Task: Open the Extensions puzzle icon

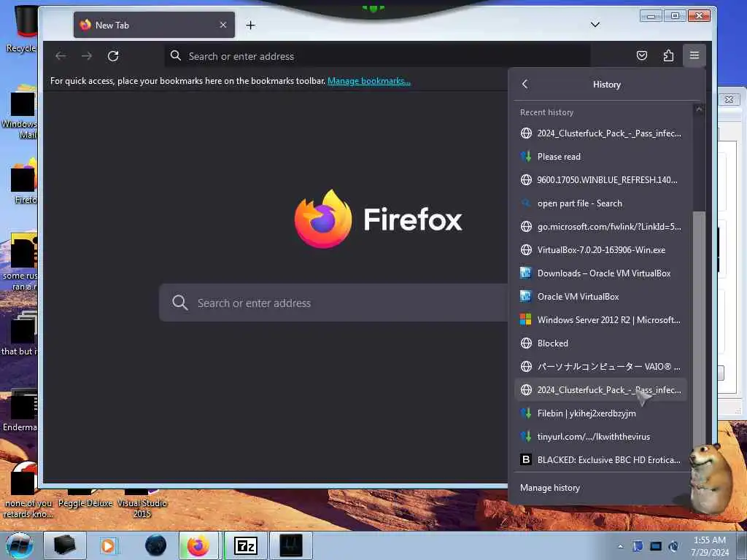Action: point(668,55)
